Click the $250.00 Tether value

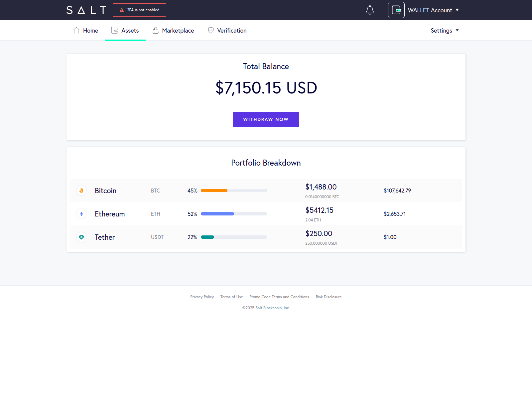[319, 233]
